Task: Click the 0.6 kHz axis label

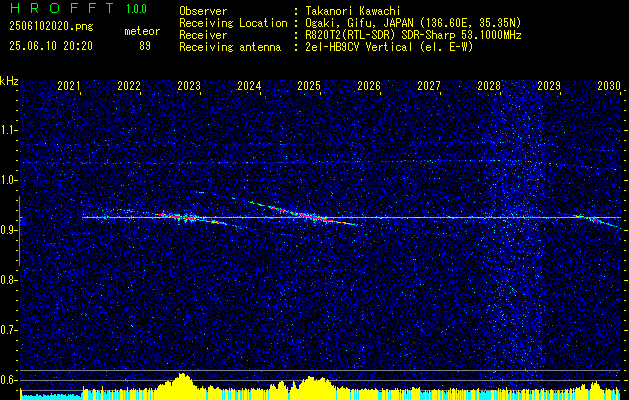Action: point(8,380)
